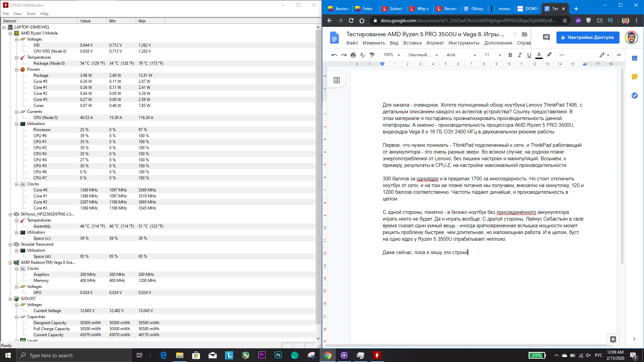The width and height of the screenshot is (644, 362).
Task: Open the File menu in HWMonitor
Action: (6, 14)
